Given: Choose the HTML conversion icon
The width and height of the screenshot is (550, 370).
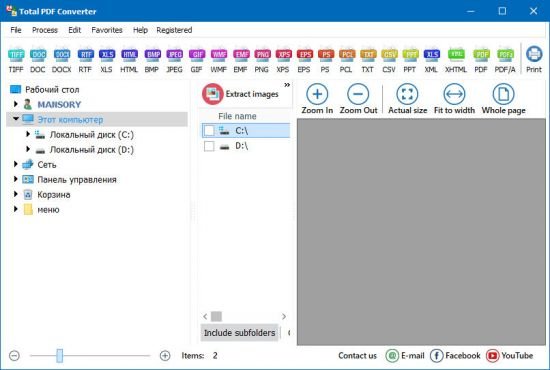Looking at the screenshot, I should [x=129, y=60].
